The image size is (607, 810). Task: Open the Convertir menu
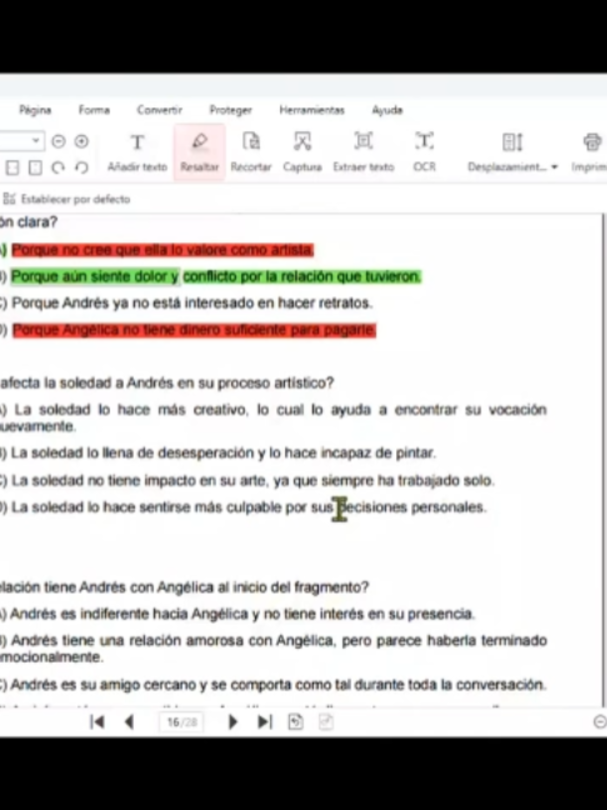point(159,110)
